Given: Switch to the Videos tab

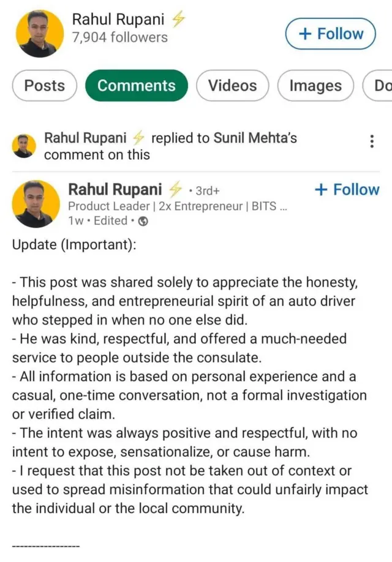Looking at the screenshot, I should [232, 86].
